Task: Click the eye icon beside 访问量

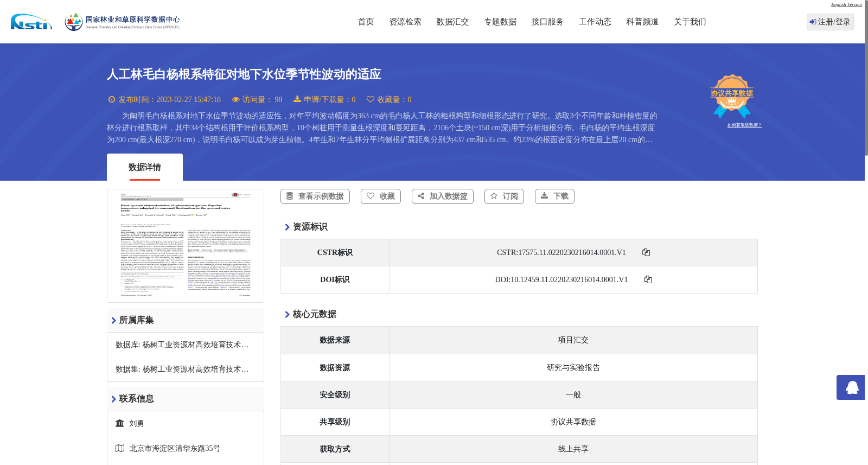Action: 235,99
